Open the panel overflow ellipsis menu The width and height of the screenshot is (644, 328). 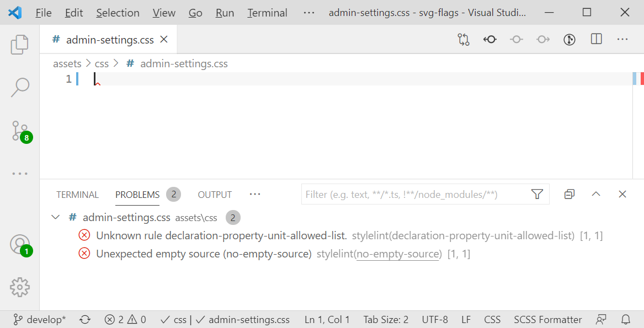(x=254, y=194)
